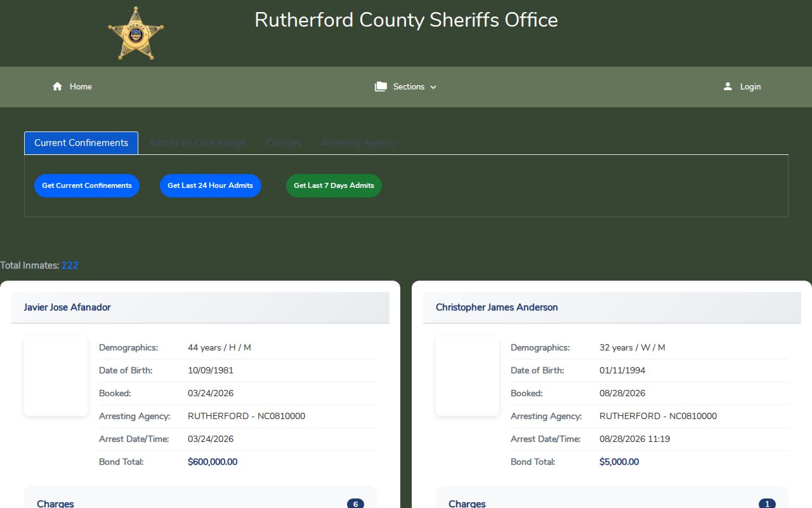Click Christopher James Anderson's photo placeholder
The width and height of the screenshot is (812, 508).
click(468, 376)
